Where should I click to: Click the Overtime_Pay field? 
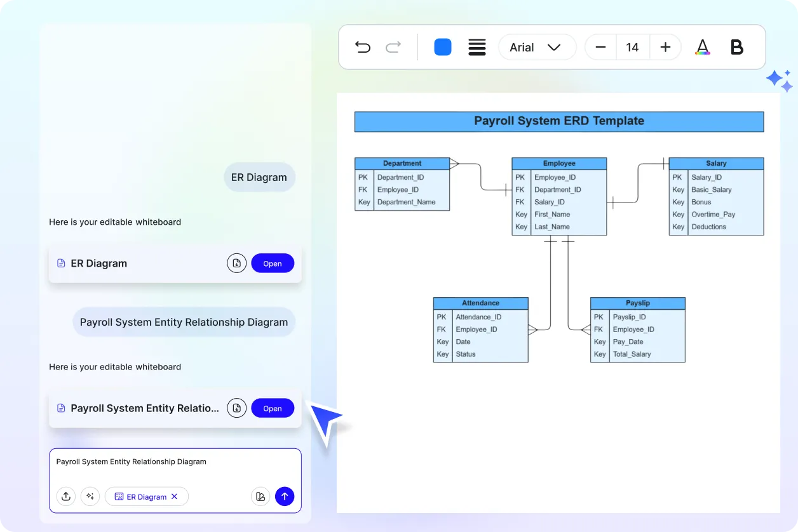pos(713,215)
